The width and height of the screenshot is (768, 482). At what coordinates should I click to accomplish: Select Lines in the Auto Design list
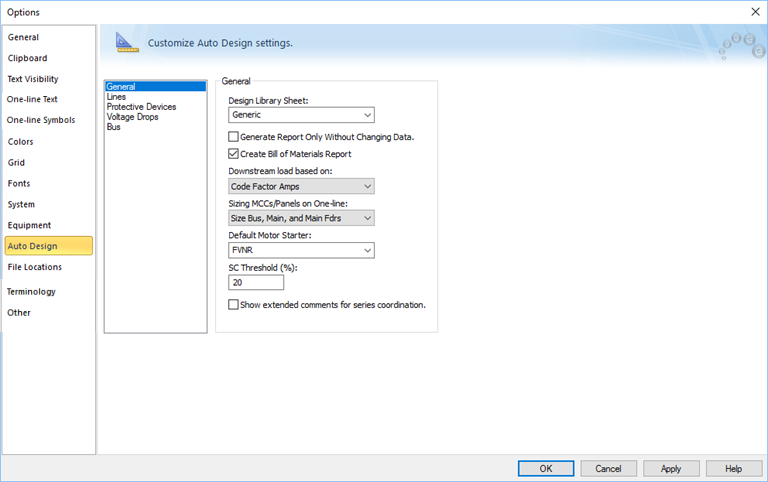point(116,97)
